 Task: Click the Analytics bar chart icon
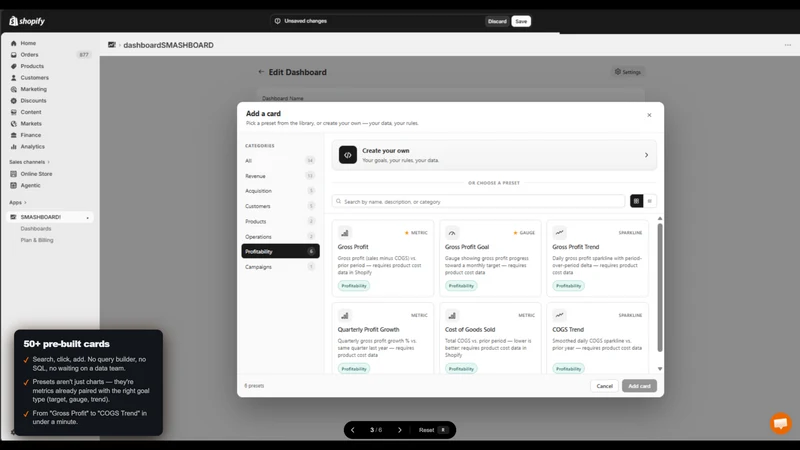(14, 146)
